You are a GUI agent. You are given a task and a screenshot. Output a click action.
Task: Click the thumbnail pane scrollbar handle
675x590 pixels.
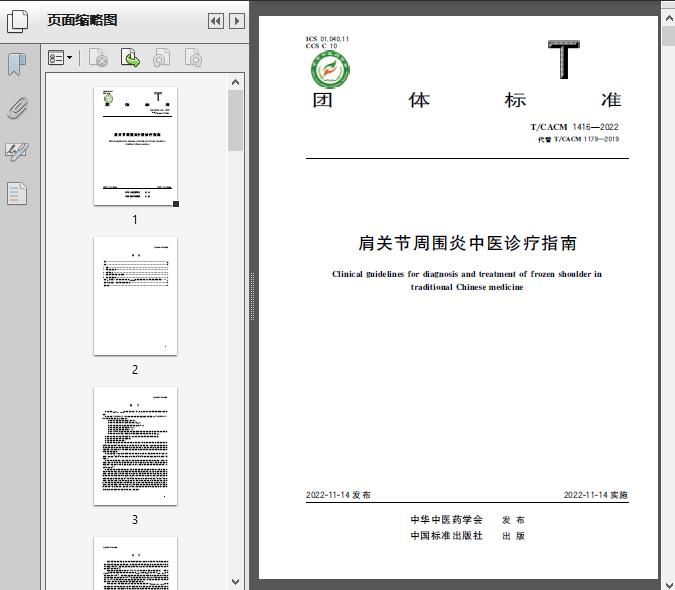[235, 120]
